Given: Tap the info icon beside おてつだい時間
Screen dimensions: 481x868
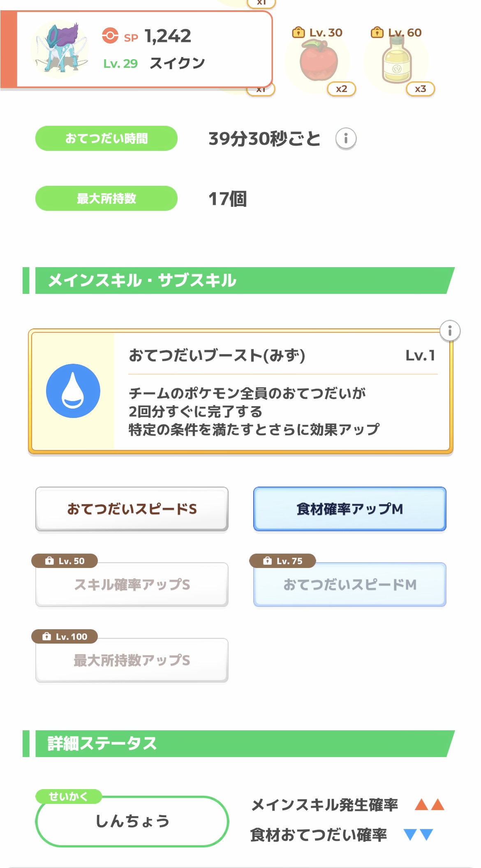Looking at the screenshot, I should click(x=346, y=139).
